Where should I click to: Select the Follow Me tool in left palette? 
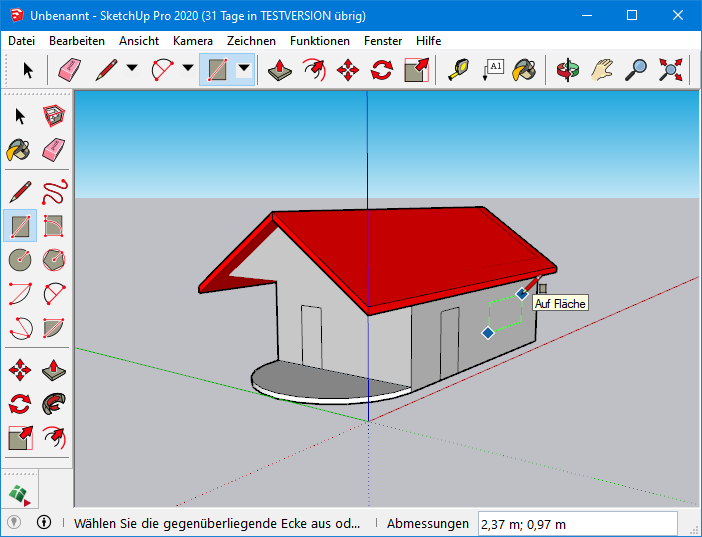[54, 403]
